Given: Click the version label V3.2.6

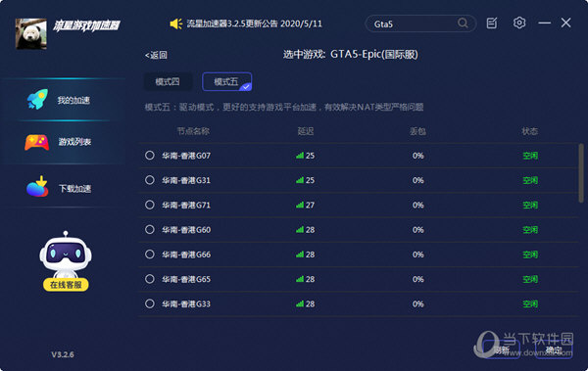Looking at the screenshot, I should (x=63, y=354).
